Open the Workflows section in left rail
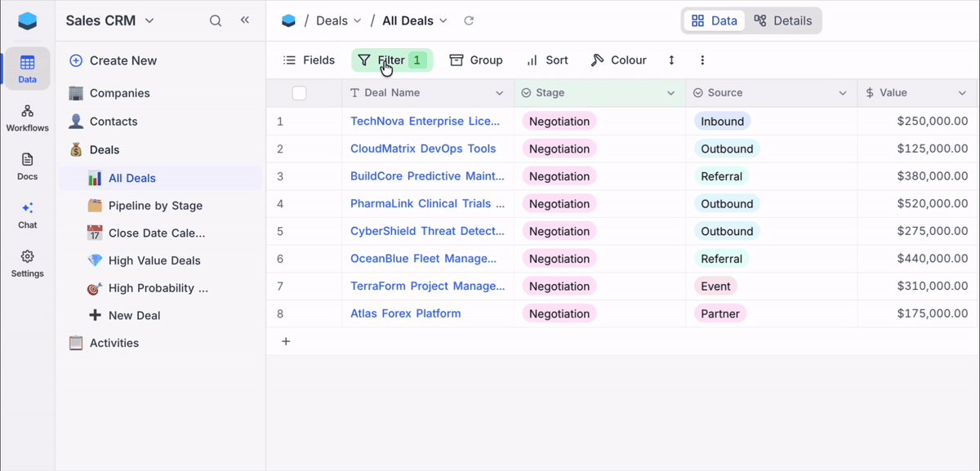 (28, 118)
